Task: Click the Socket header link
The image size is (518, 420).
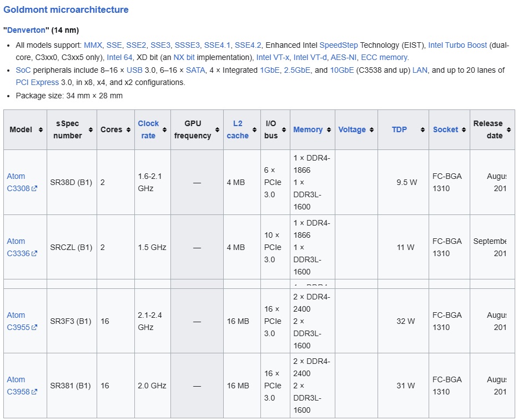Action: (x=445, y=129)
